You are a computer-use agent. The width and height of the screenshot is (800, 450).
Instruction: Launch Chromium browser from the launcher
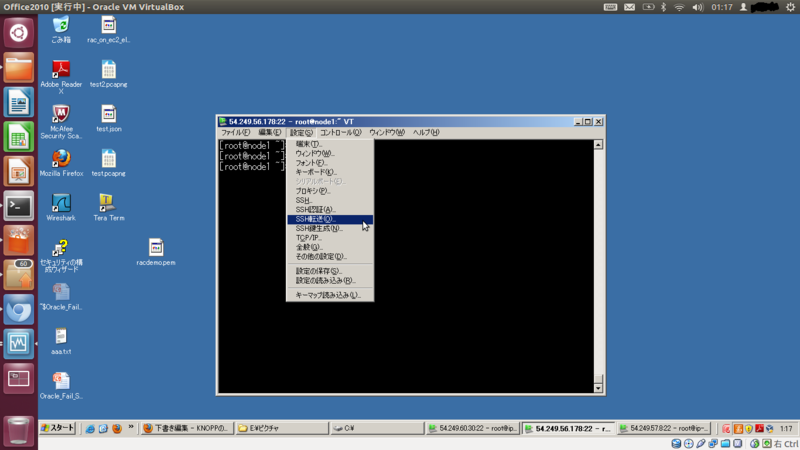(x=19, y=310)
